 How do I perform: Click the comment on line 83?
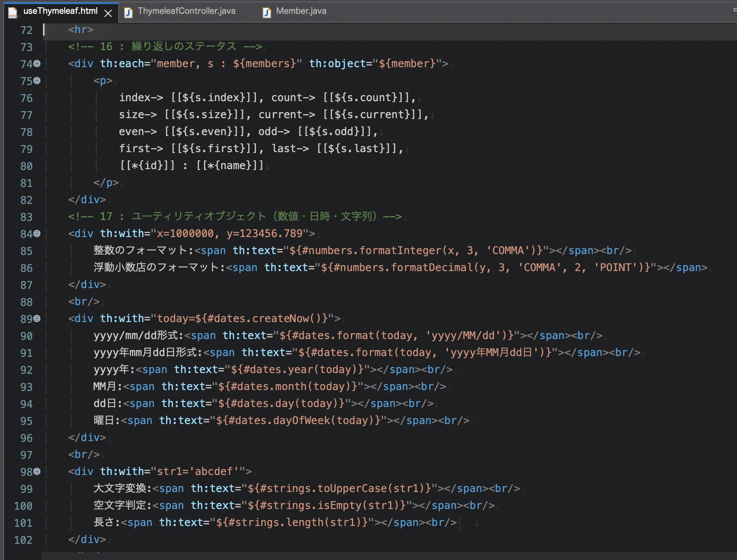[235, 216]
